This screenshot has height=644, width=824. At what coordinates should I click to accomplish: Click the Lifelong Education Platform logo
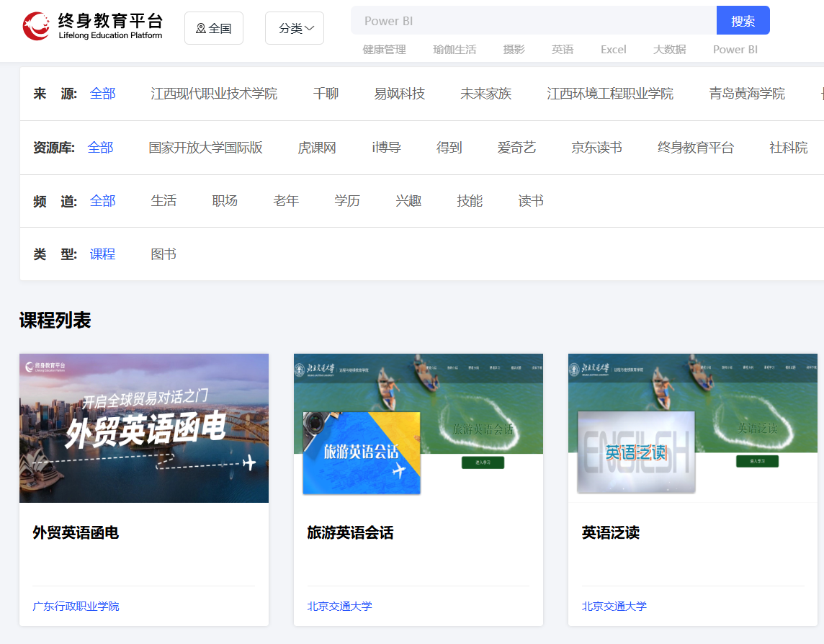click(x=92, y=26)
